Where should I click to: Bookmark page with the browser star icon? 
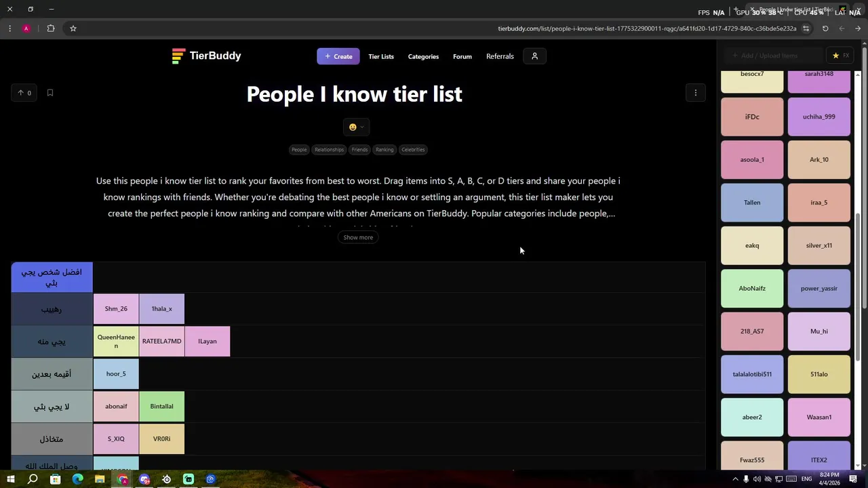[x=73, y=28]
